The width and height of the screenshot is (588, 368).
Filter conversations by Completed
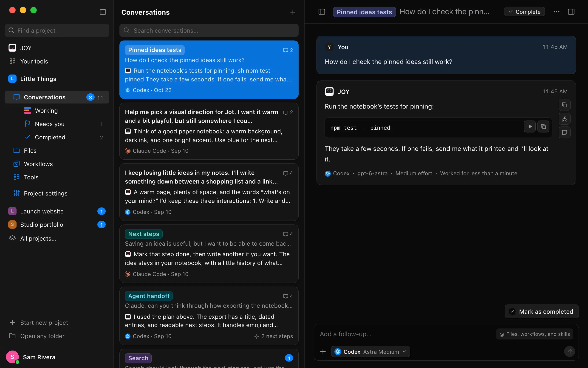tap(57, 137)
